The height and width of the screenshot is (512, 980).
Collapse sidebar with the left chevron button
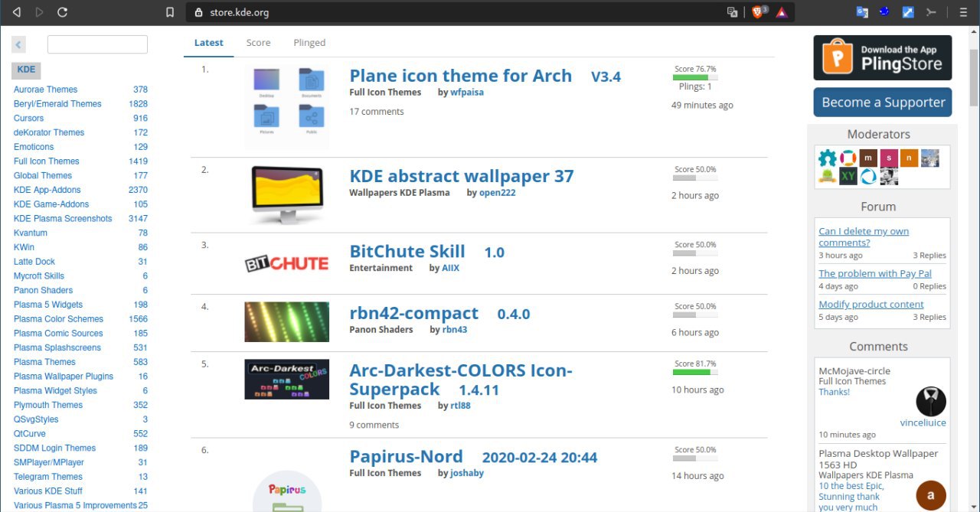[x=19, y=45]
